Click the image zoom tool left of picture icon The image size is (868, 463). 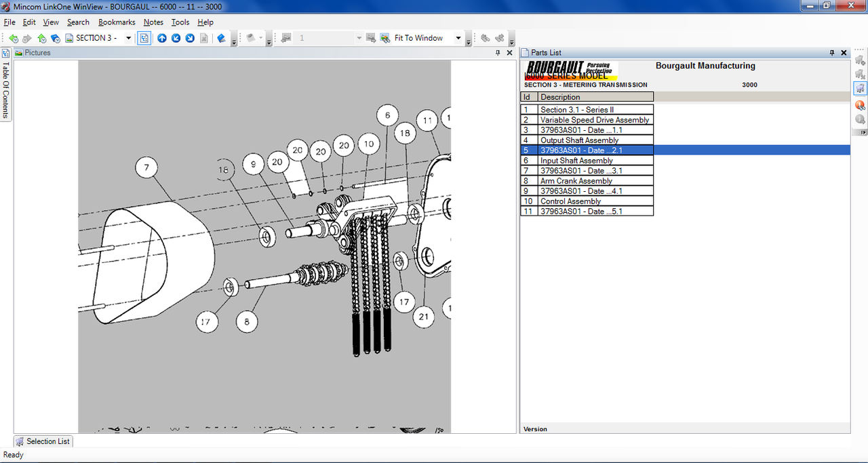(x=371, y=39)
